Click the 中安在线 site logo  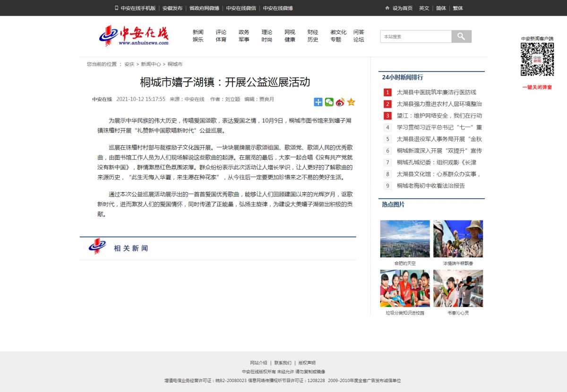[134, 35]
